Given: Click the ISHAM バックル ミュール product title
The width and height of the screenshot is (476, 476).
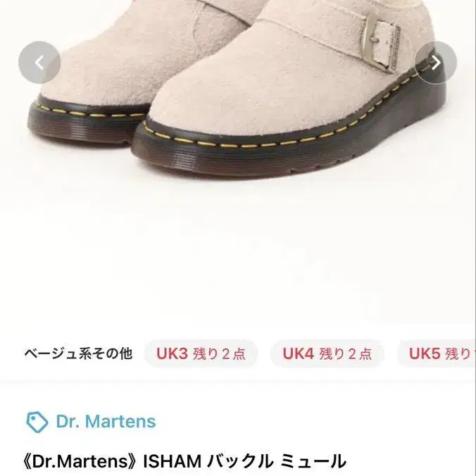Looking at the screenshot, I should 184,461.
